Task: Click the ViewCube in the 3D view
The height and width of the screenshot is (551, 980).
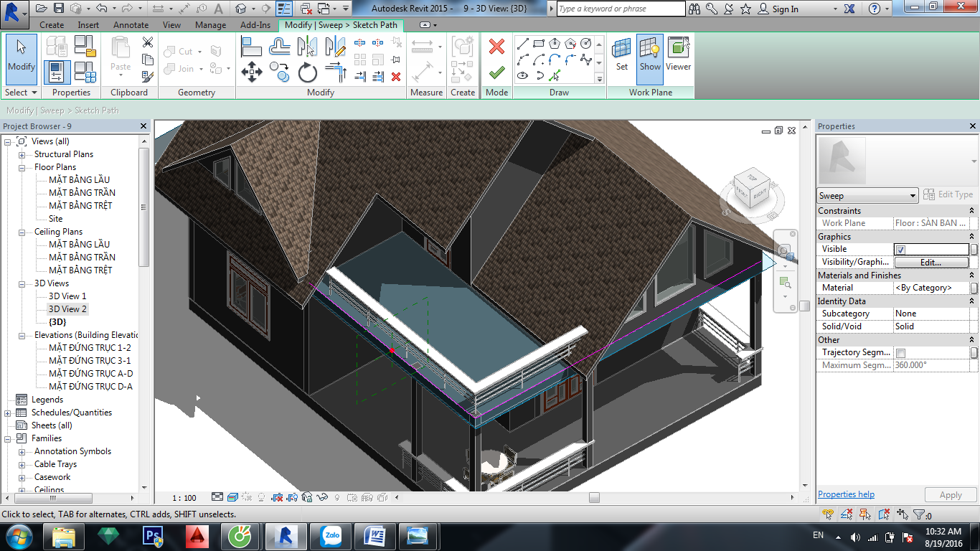Action: pyautogui.click(x=751, y=190)
